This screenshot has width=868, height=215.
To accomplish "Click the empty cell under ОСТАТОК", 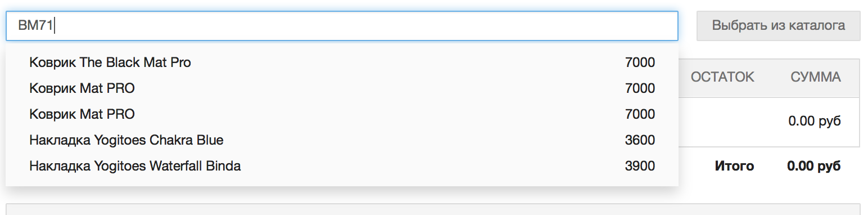I will [722, 122].
